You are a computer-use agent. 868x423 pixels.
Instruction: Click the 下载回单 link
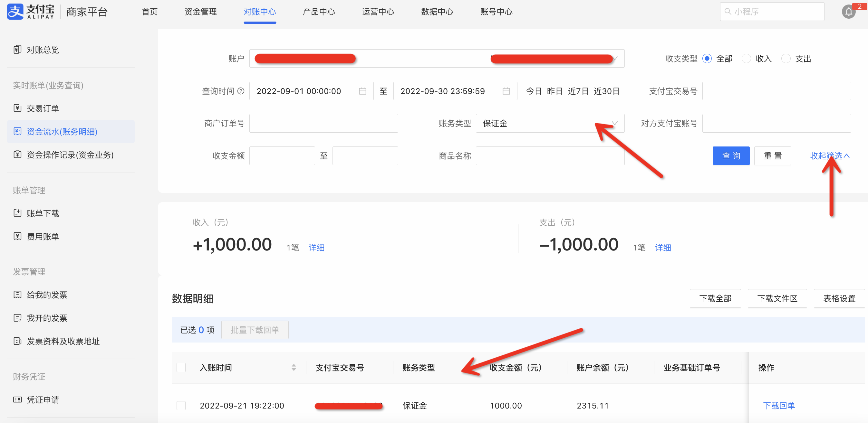click(779, 406)
